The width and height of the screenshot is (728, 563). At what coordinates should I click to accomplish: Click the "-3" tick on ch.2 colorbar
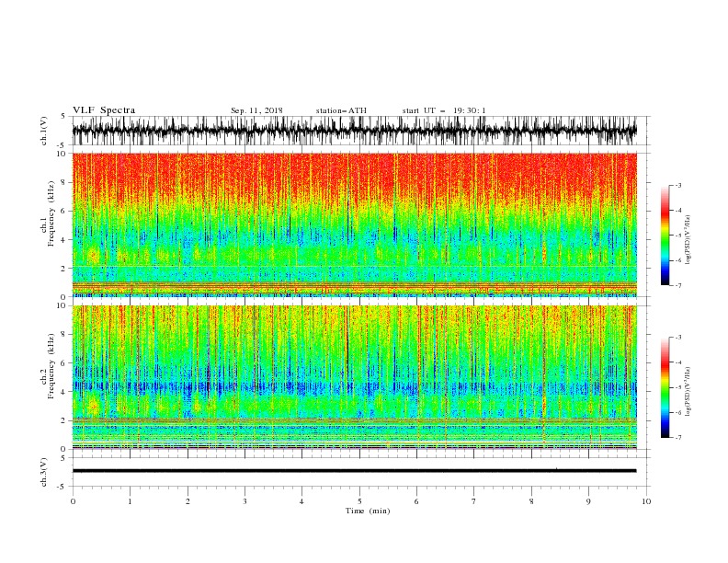[x=677, y=338]
